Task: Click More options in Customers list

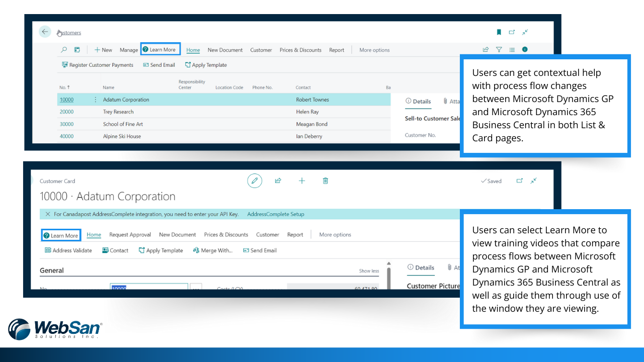Action: tap(374, 50)
